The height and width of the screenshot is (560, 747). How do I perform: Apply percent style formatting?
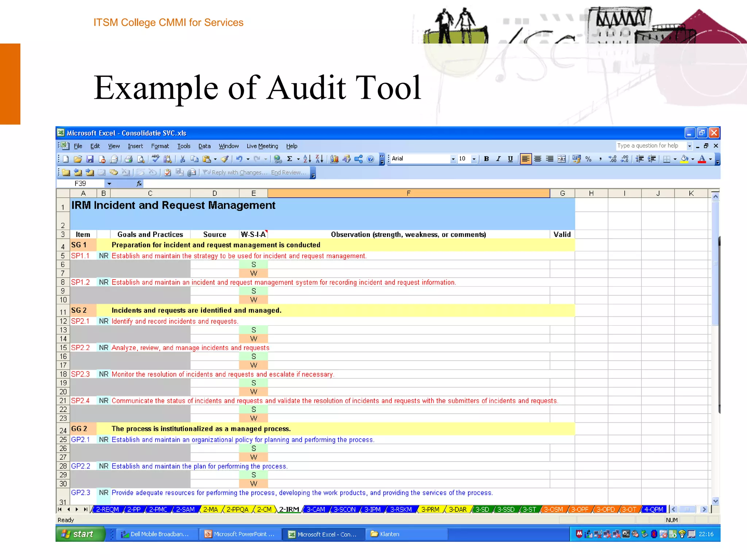click(588, 159)
